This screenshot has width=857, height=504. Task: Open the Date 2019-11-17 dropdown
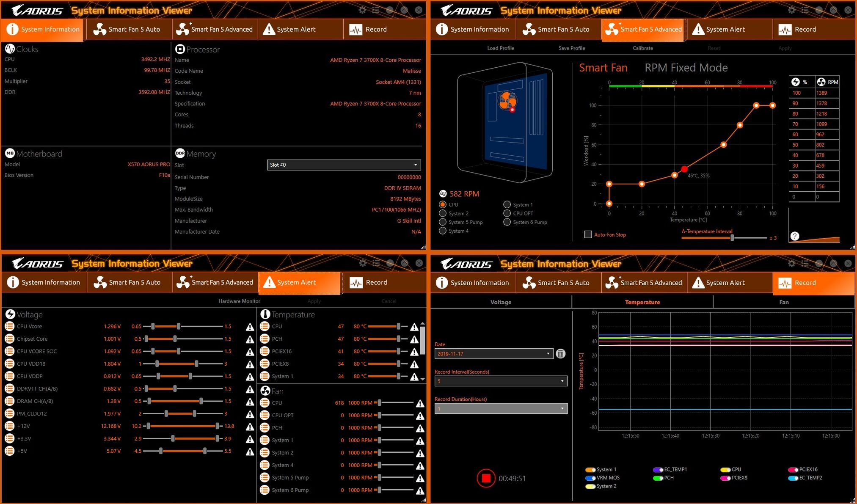click(493, 354)
